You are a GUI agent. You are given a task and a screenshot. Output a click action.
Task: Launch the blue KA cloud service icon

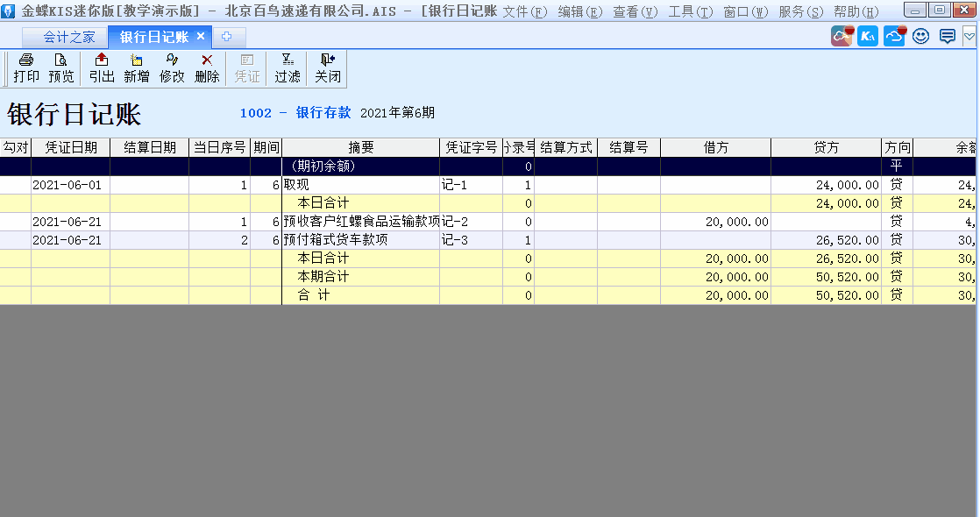tap(867, 37)
